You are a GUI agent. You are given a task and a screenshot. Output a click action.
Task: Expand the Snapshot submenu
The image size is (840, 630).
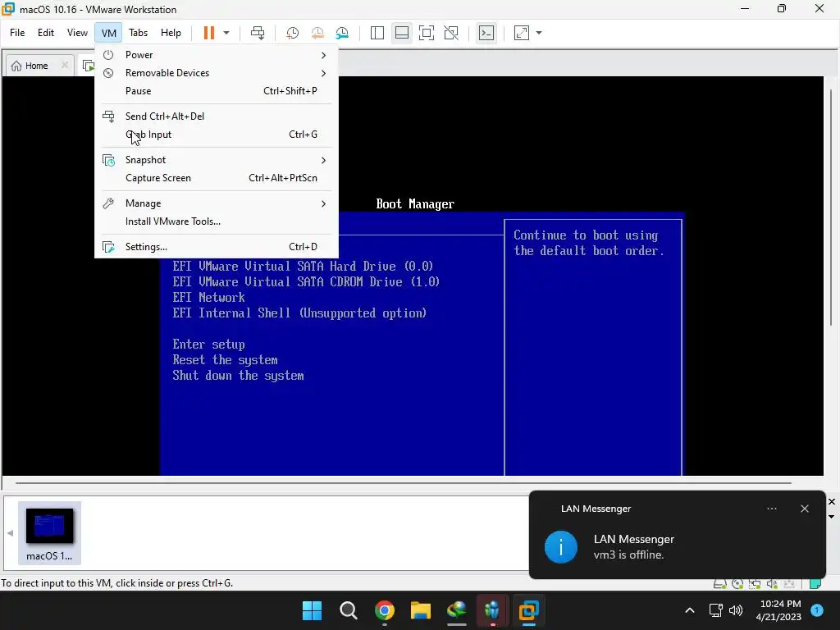tap(217, 160)
